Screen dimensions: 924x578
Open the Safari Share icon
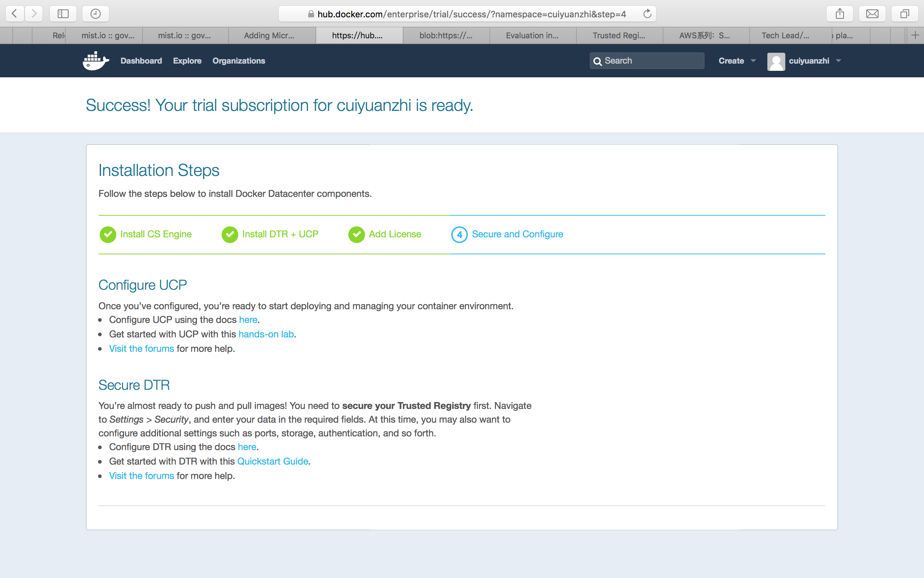tap(840, 14)
